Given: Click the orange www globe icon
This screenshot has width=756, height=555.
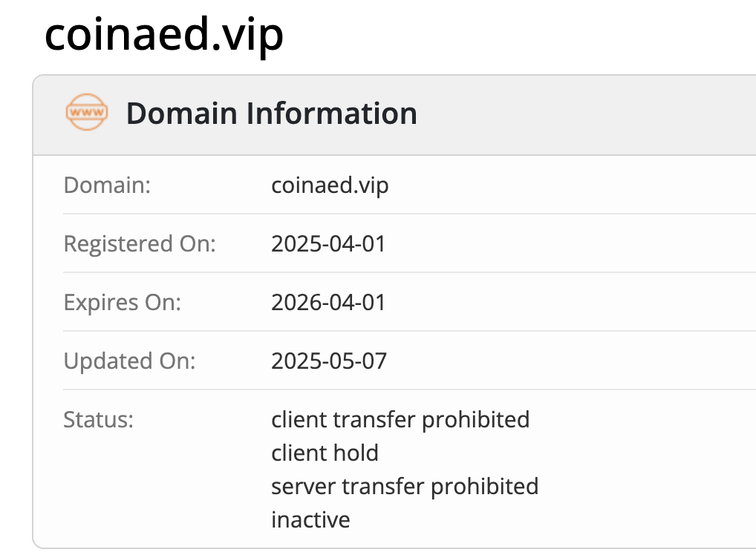Looking at the screenshot, I should (87, 112).
